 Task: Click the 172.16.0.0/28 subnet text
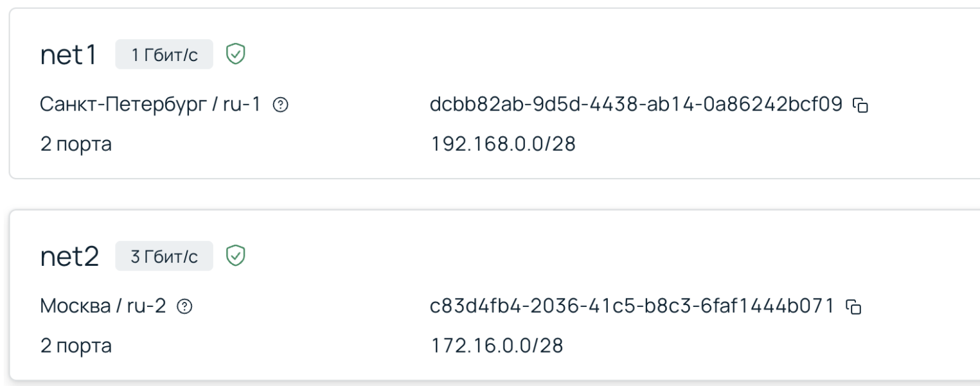(495, 346)
